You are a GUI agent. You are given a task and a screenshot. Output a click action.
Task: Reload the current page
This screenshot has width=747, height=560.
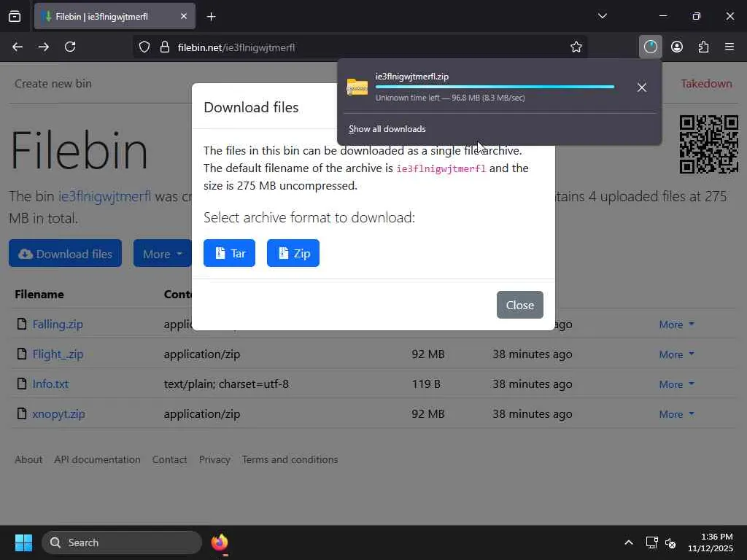pyautogui.click(x=70, y=47)
